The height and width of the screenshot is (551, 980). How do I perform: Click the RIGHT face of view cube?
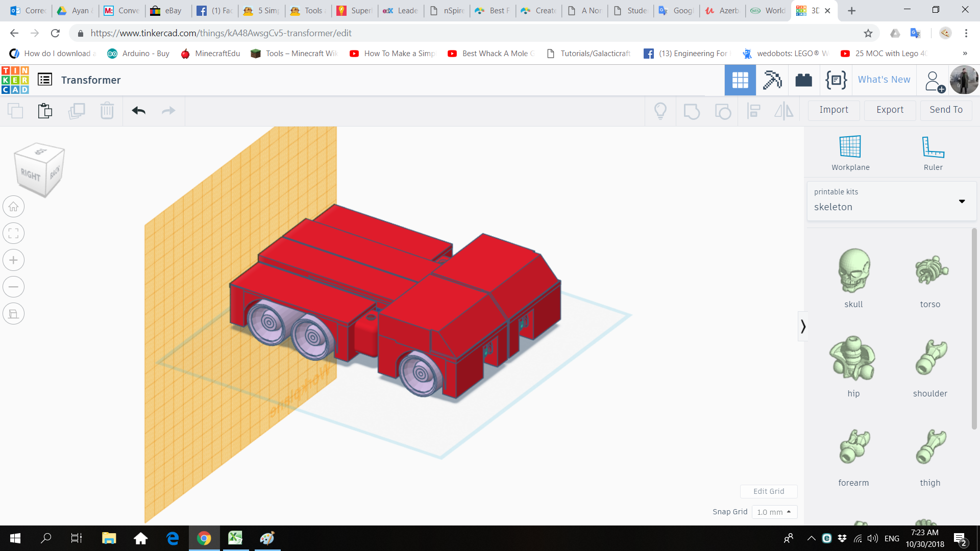point(31,175)
